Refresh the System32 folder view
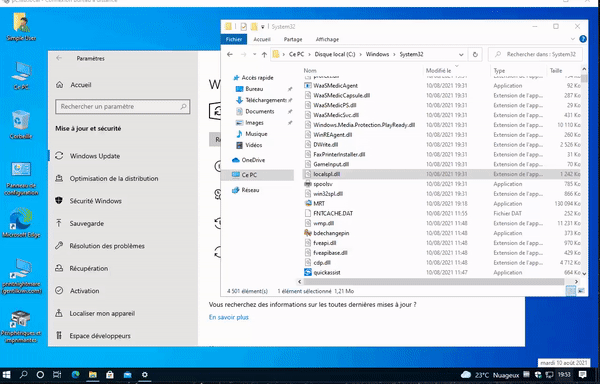Image resolution: width=600 pixels, height=384 pixels. pyautogui.click(x=475, y=54)
